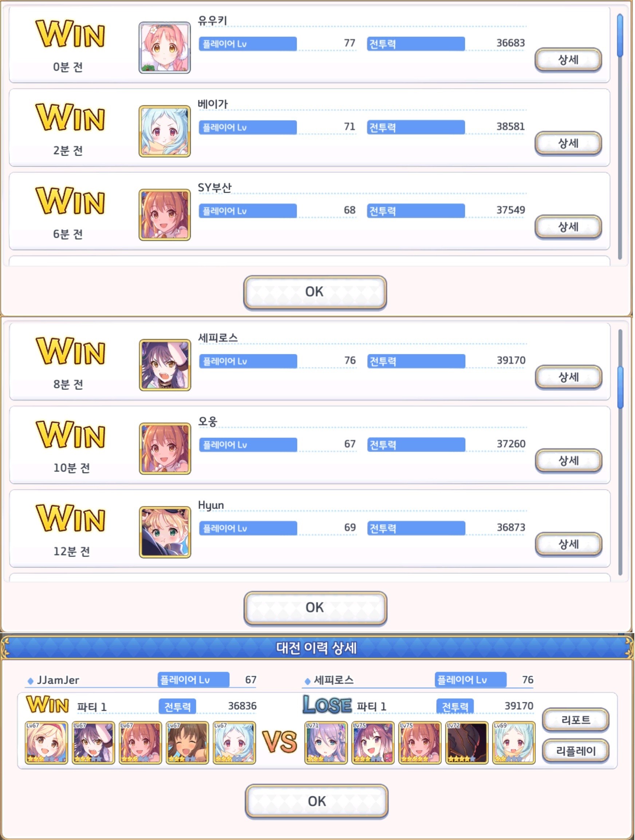This screenshot has height=840, width=635.
Task: Open 상세 details for Hyun battle
Action: coord(569,544)
